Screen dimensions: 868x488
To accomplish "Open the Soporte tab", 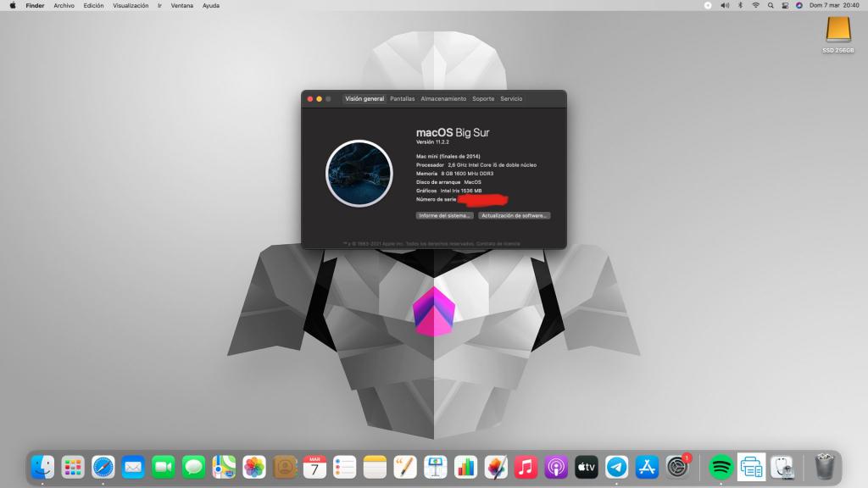I will pos(483,98).
